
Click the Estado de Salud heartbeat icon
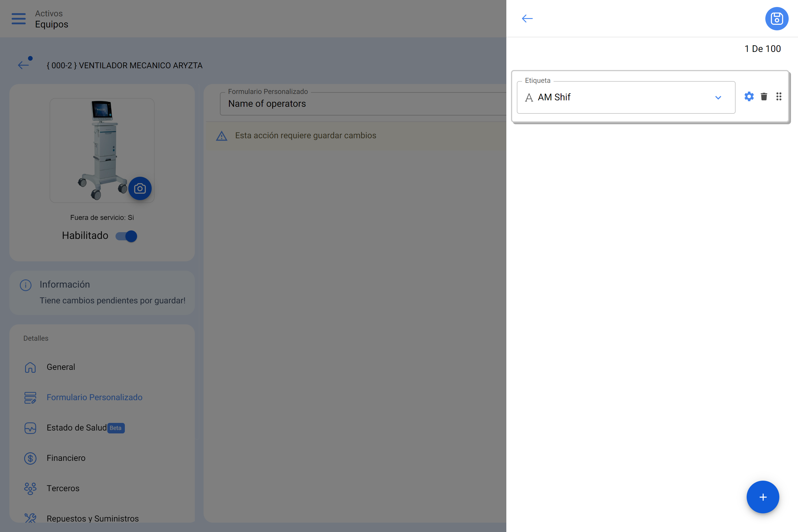pos(30,428)
